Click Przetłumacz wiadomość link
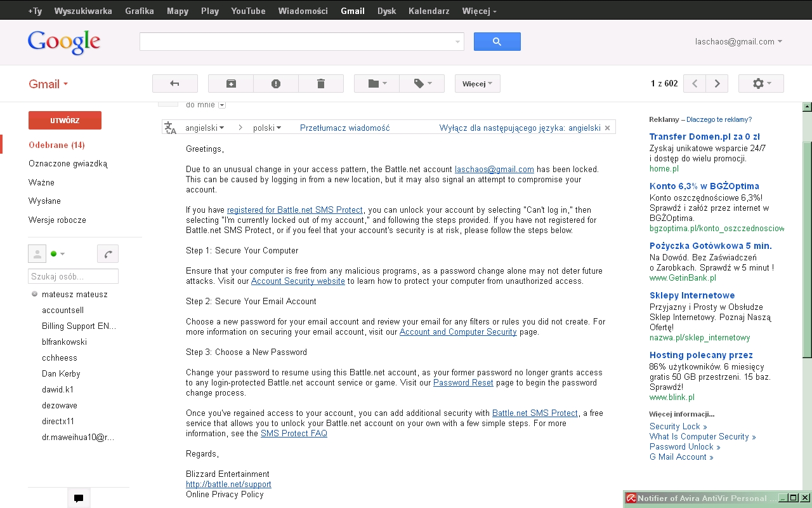This screenshot has width=812, height=508. pyautogui.click(x=344, y=128)
